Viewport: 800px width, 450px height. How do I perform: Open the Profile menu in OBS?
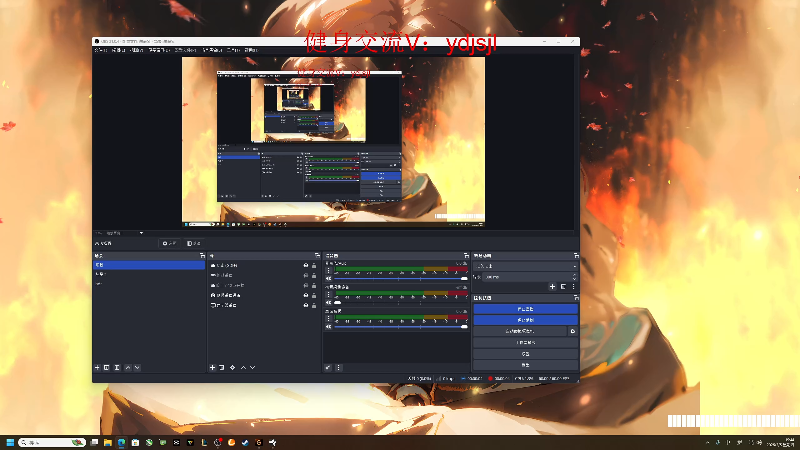click(185, 50)
